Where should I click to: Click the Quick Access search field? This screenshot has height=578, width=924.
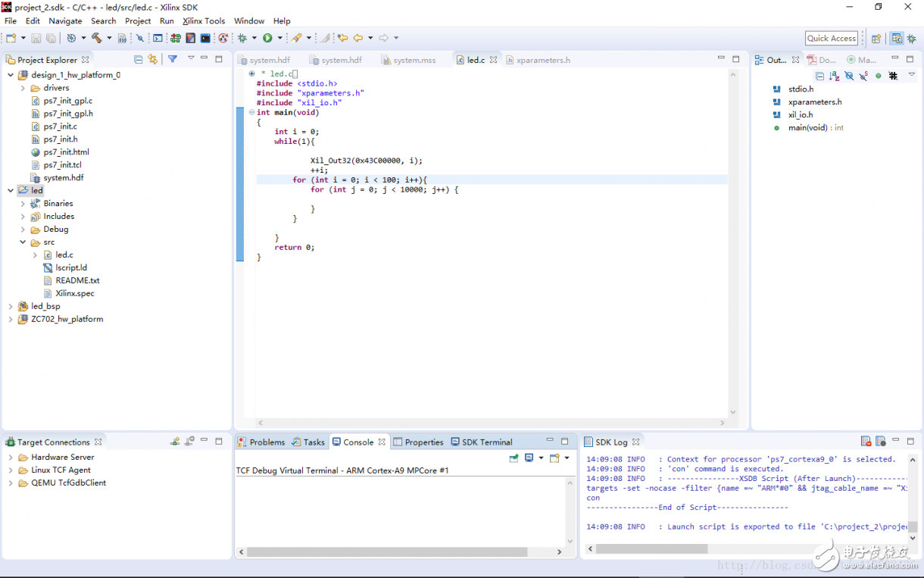[831, 39]
